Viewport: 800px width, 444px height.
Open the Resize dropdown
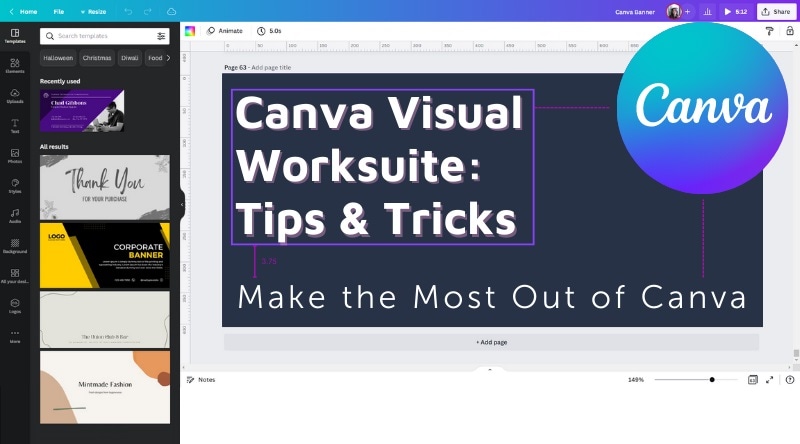tap(93, 11)
